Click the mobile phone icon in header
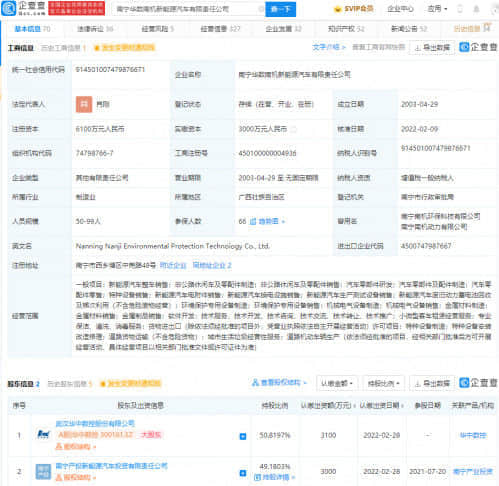 click(x=460, y=9)
